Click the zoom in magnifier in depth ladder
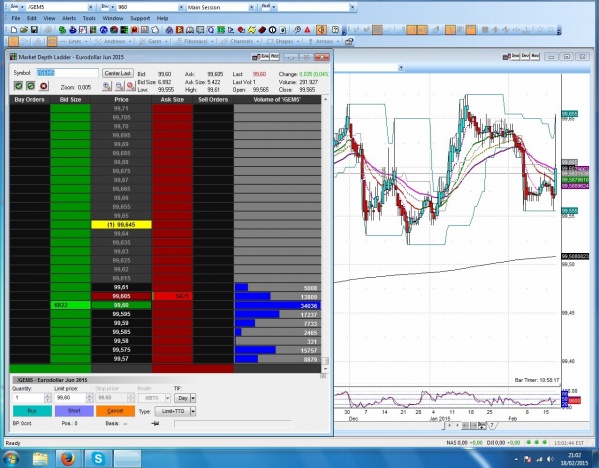 [x=107, y=86]
